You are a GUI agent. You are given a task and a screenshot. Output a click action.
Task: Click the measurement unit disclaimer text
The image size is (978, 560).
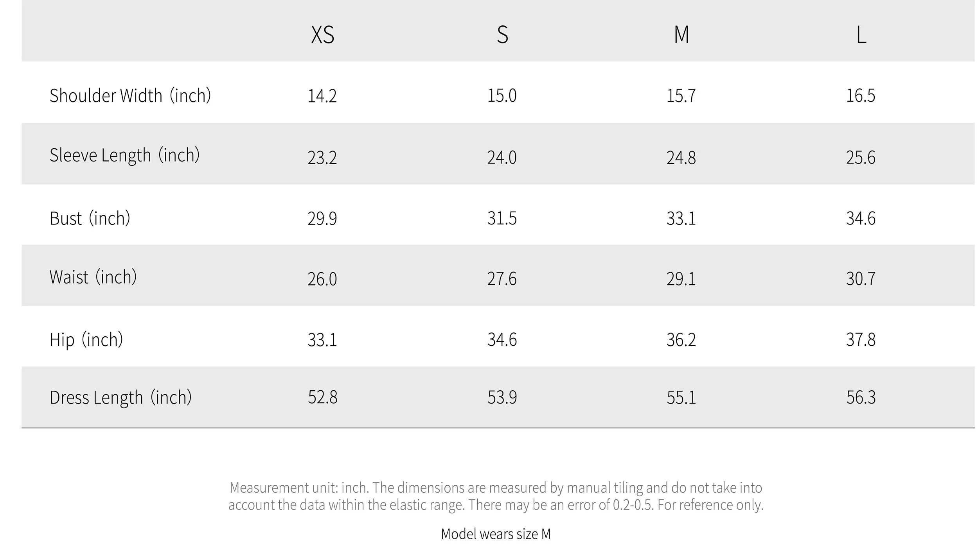click(x=496, y=496)
